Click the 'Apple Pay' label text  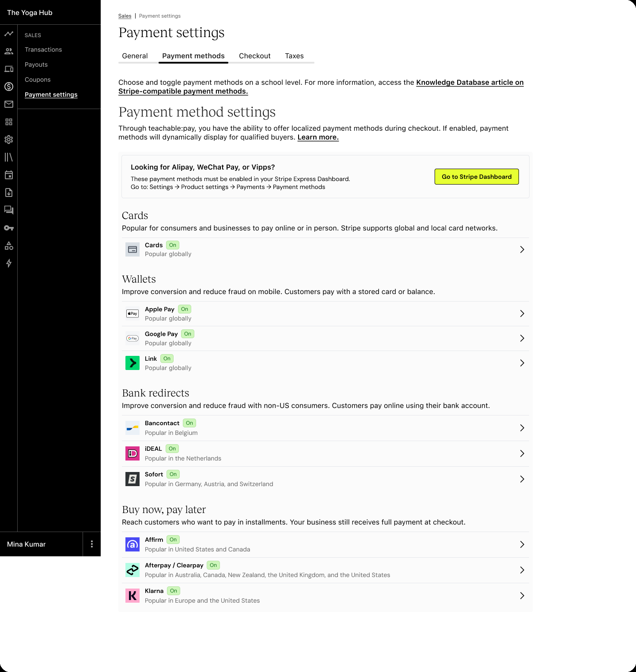tap(159, 309)
